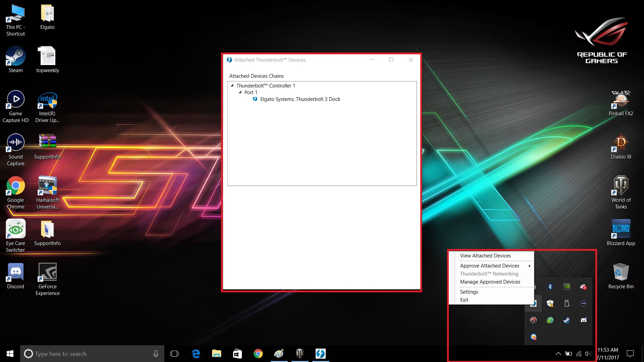Click Thunderbolt software taskbar icon

321,354
